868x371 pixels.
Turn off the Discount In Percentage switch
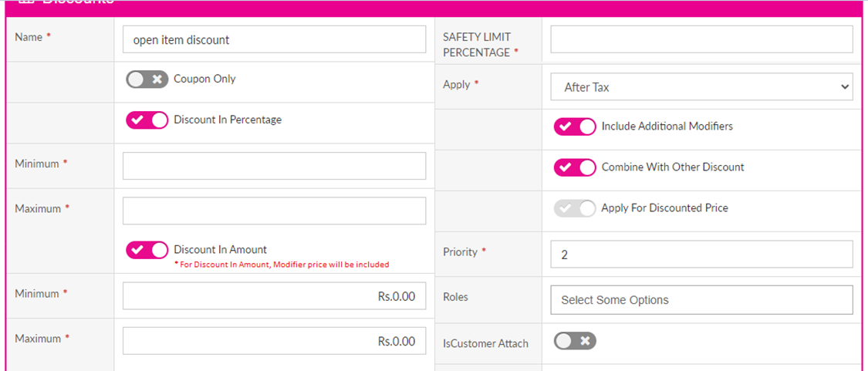(147, 120)
